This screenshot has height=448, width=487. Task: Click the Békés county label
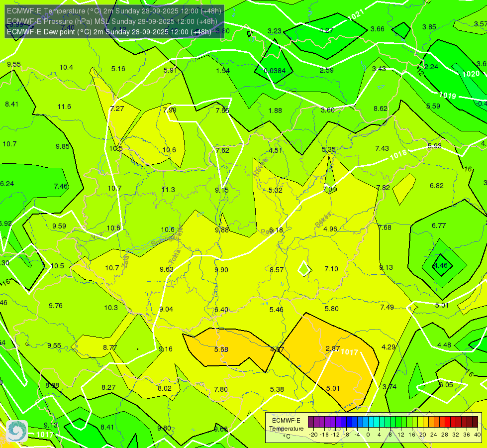324,219
